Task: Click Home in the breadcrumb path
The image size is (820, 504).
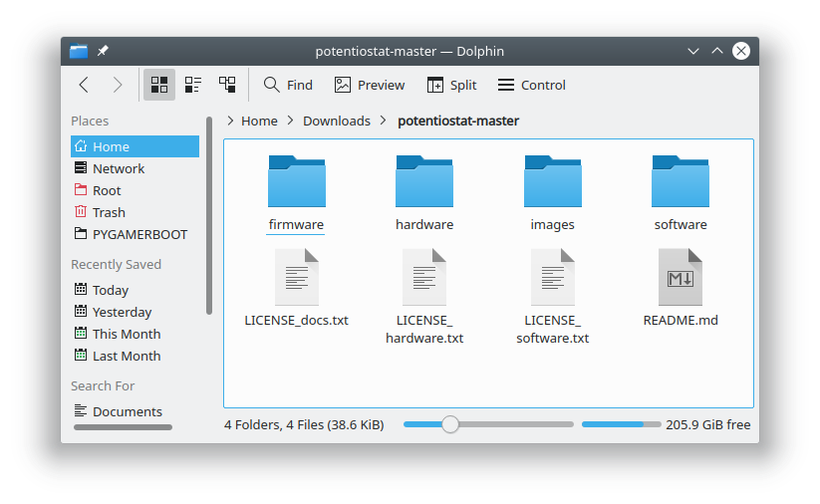Action: pos(259,121)
